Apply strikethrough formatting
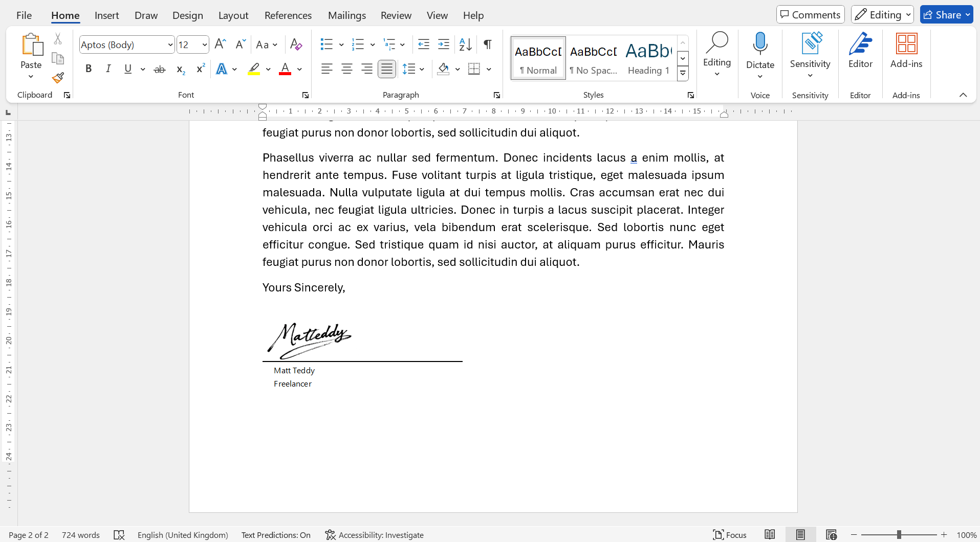This screenshot has height=542, width=980. (159, 69)
